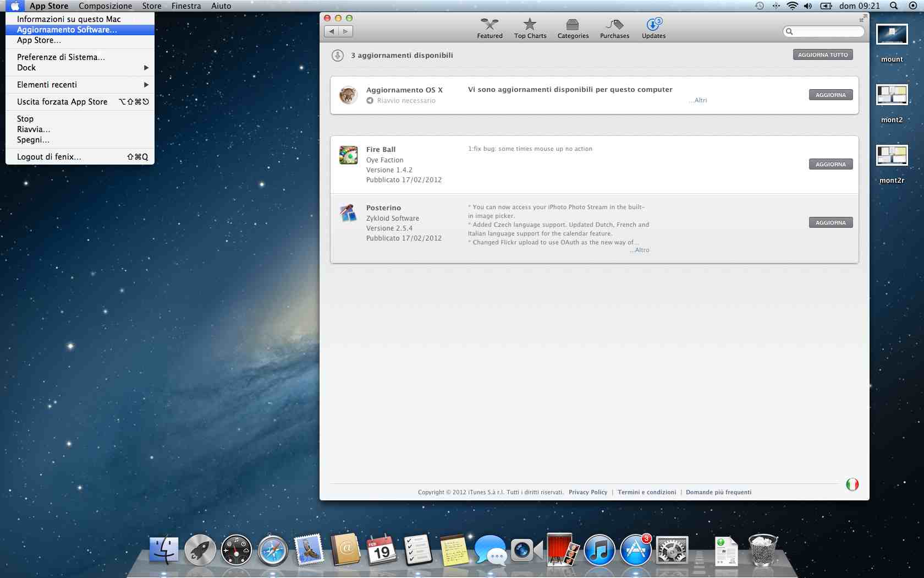Switch to the Updates section
This screenshot has height=578, width=924.
coord(653,29)
